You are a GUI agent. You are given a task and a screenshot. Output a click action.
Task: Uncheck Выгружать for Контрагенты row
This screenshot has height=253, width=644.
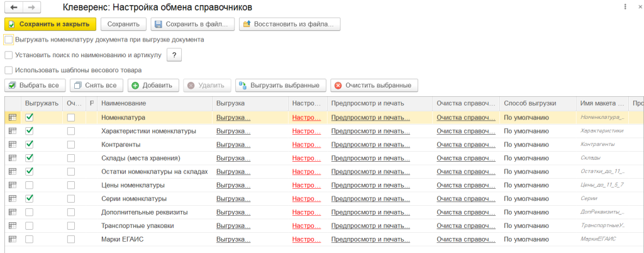[29, 145]
